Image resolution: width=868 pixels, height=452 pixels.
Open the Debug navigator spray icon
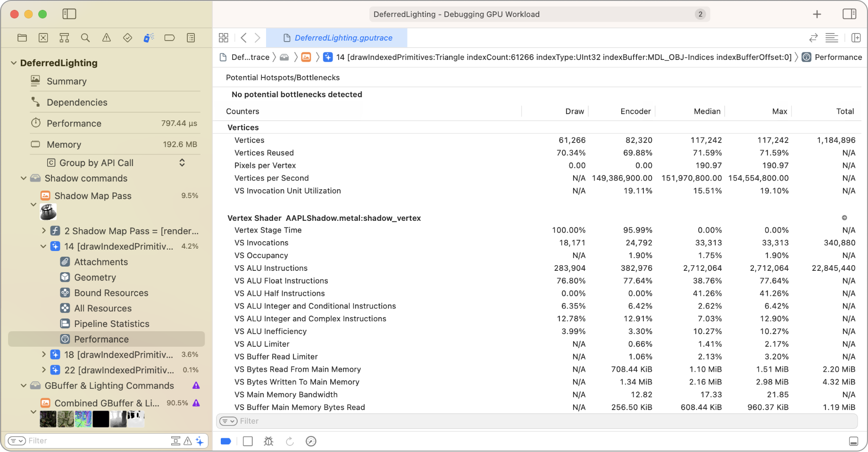point(149,38)
